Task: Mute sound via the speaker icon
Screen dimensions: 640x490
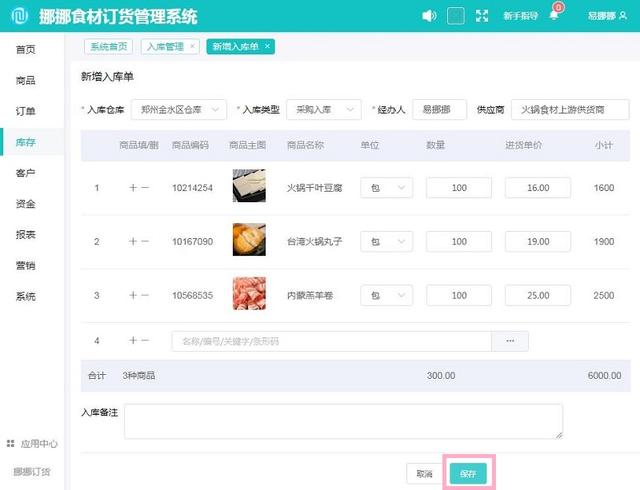Action: pyautogui.click(x=429, y=16)
